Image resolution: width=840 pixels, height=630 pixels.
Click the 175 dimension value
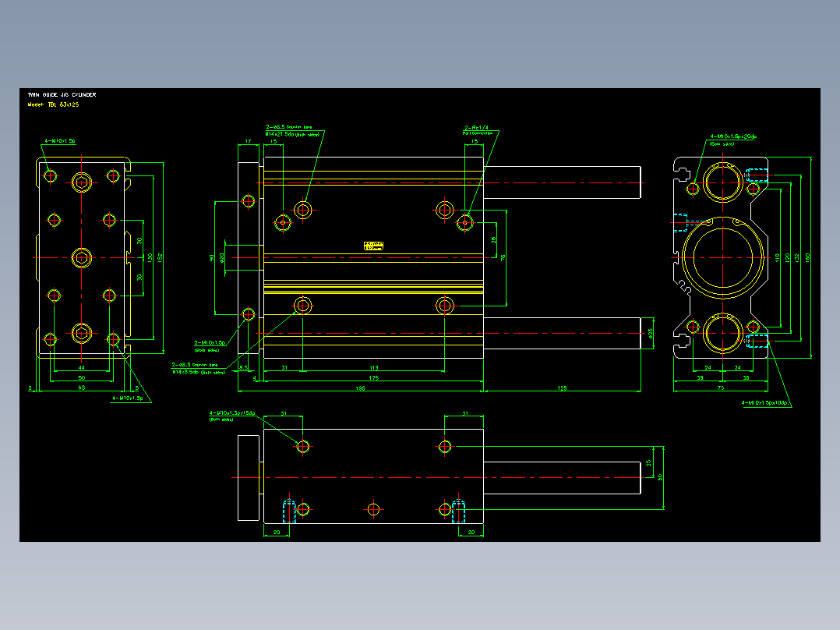373,378
